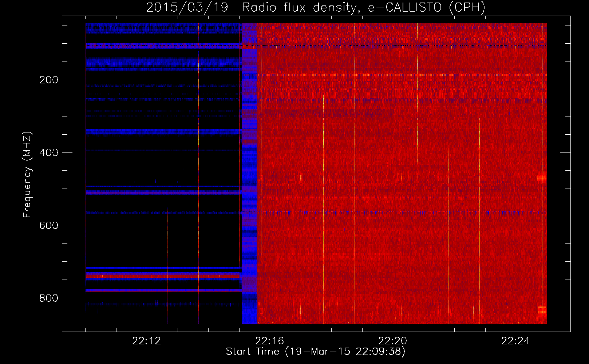The height and width of the screenshot is (364, 589).
Task: Click the 'Frequency (MHZ)' axis label
Action: click(27, 175)
